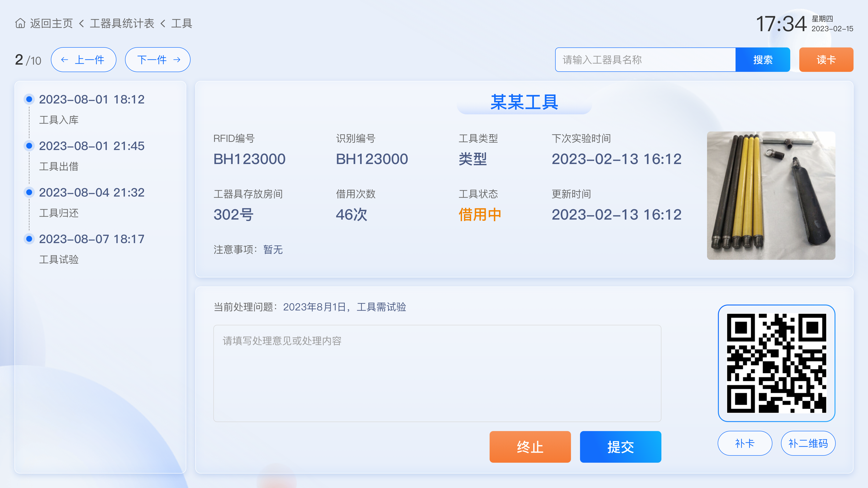868x488 pixels.
Task: Submit with the blue 提交 button
Action: (620, 447)
